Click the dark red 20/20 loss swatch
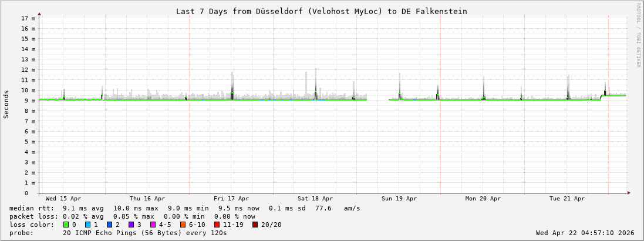Image resolution: width=644 pixels, height=241 pixels. click(x=255, y=225)
